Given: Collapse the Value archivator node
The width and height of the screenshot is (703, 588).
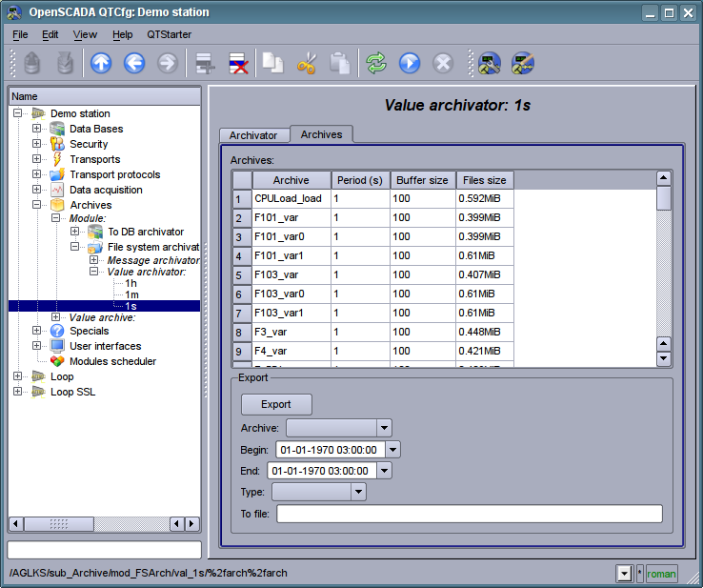Looking at the screenshot, I should point(93,272).
